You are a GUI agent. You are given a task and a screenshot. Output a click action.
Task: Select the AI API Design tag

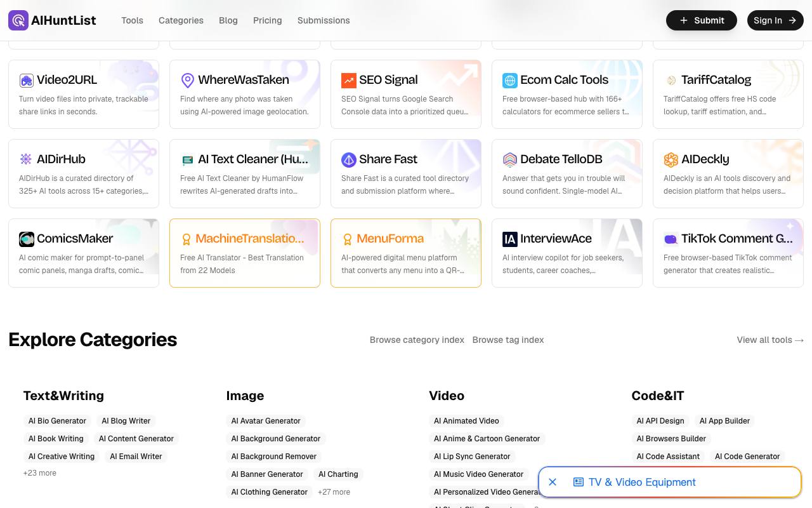click(x=660, y=421)
